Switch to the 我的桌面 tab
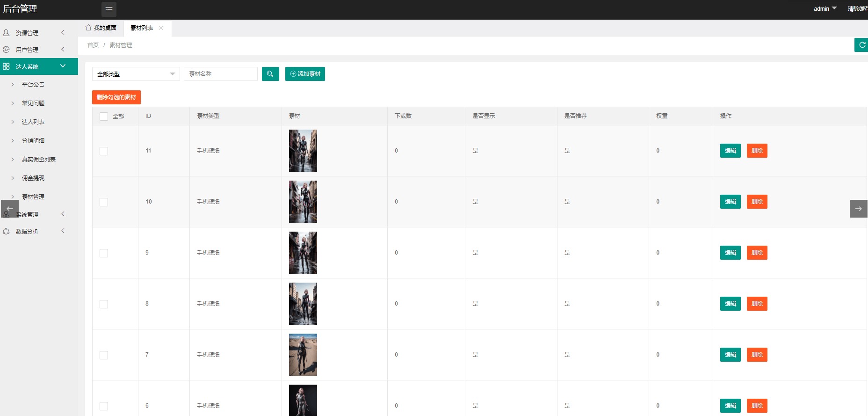This screenshot has height=416, width=868. click(x=101, y=28)
